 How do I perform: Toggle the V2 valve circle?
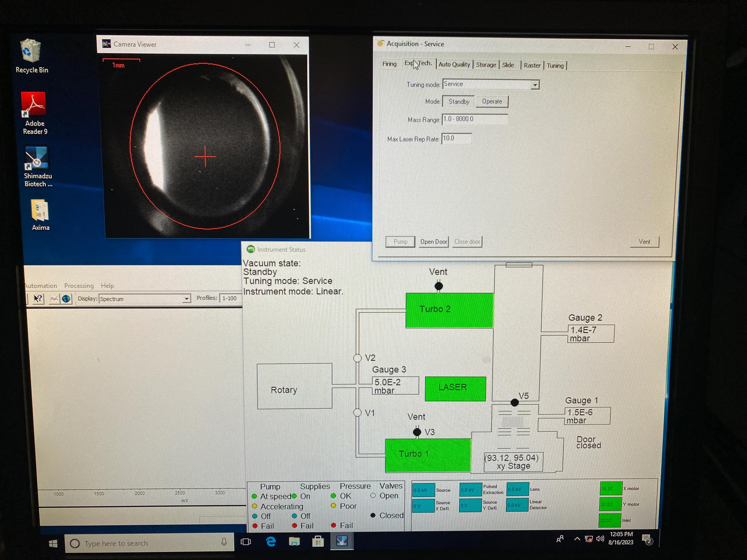coord(357,358)
